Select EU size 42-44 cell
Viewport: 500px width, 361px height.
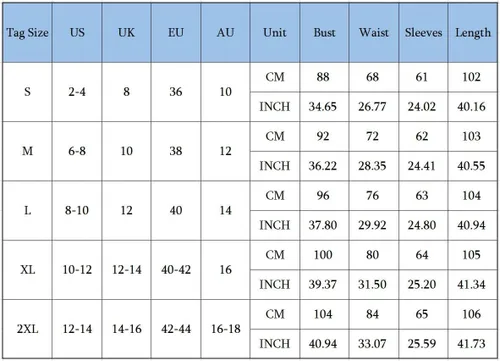pyautogui.click(x=176, y=329)
